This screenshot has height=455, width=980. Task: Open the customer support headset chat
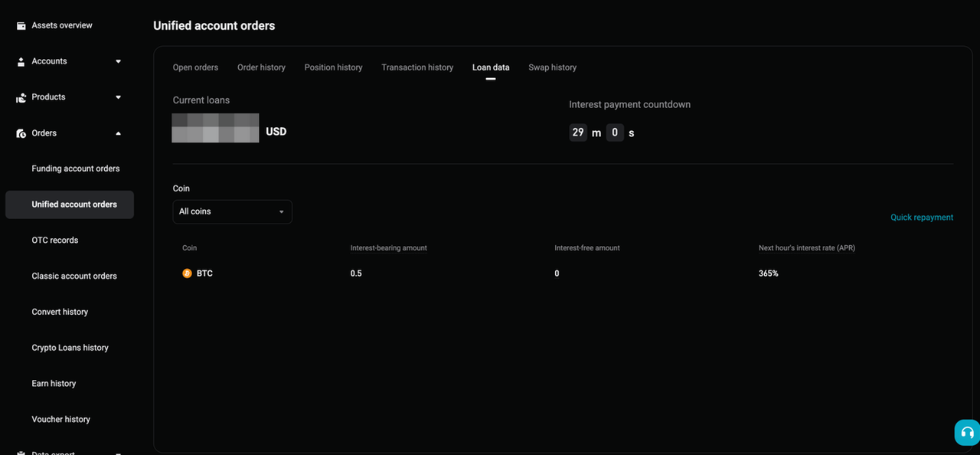(x=967, y=433)
